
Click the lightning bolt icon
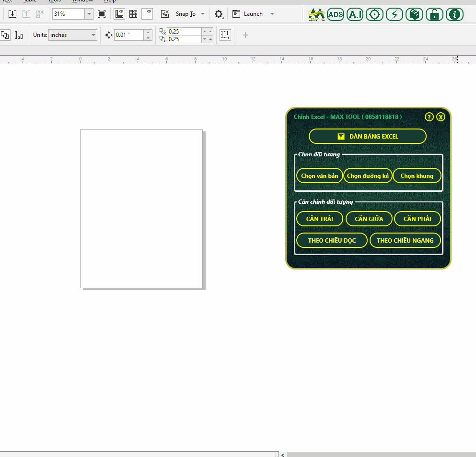click(394, 14)
